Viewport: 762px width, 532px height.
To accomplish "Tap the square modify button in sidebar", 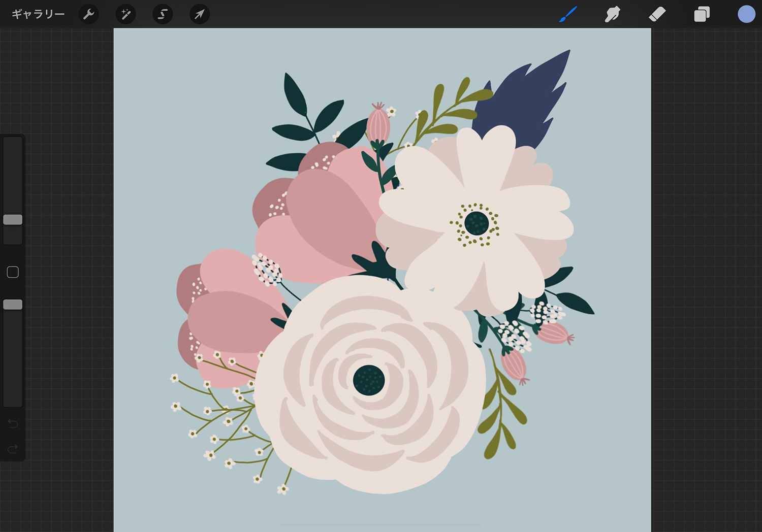I will point(13,272).
